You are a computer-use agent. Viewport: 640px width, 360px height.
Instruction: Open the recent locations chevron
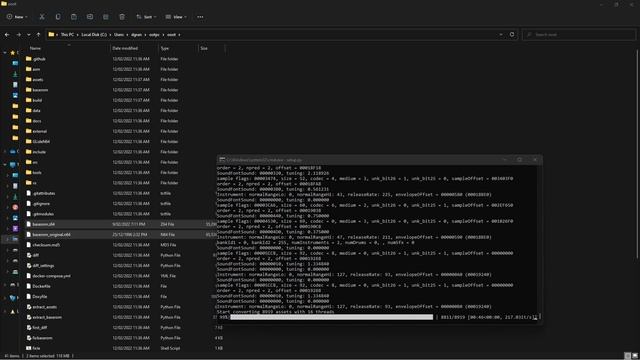point(29,35)
